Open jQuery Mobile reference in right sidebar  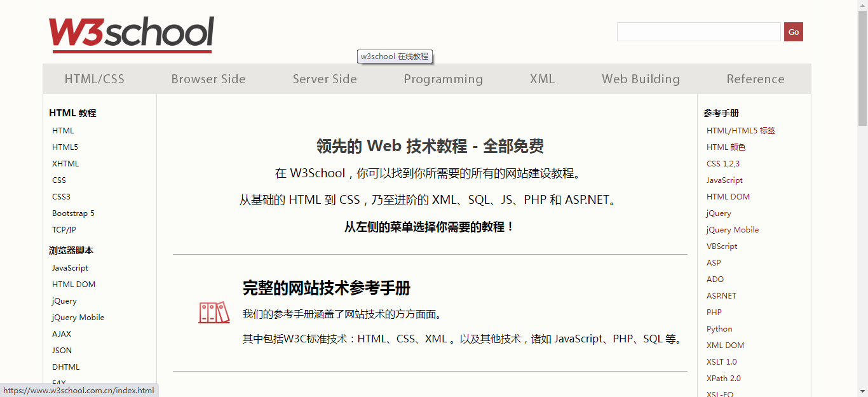point(733,229)
